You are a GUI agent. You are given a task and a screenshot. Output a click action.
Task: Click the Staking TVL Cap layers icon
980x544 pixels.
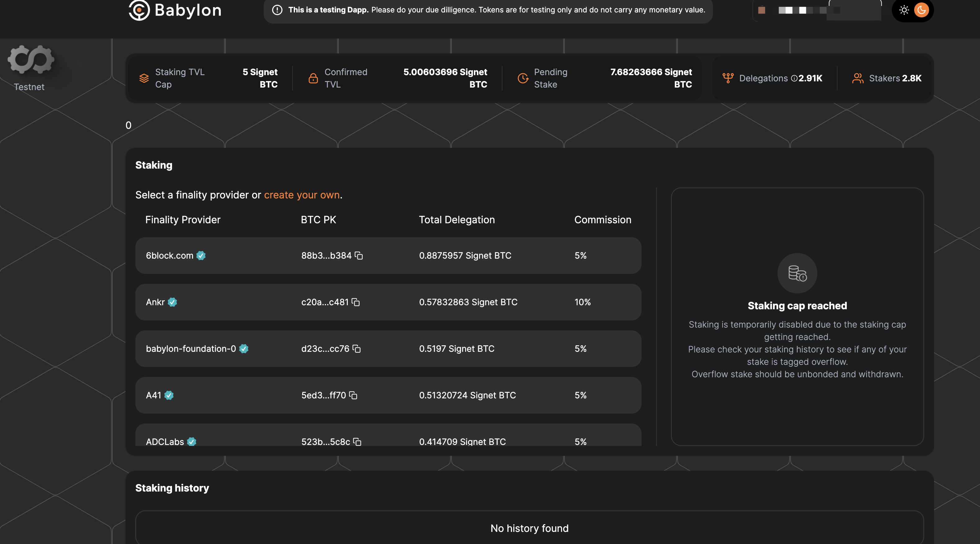point(144,78)
